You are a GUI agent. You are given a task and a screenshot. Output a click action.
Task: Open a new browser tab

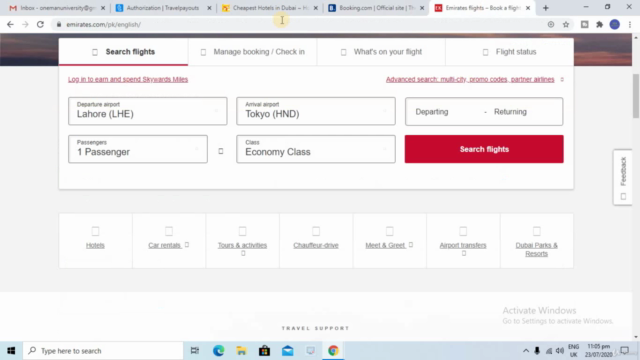point(546,8)
